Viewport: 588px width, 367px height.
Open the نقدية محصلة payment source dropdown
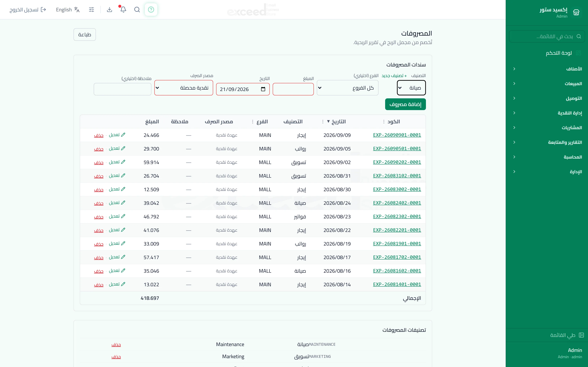click(184, 88)
